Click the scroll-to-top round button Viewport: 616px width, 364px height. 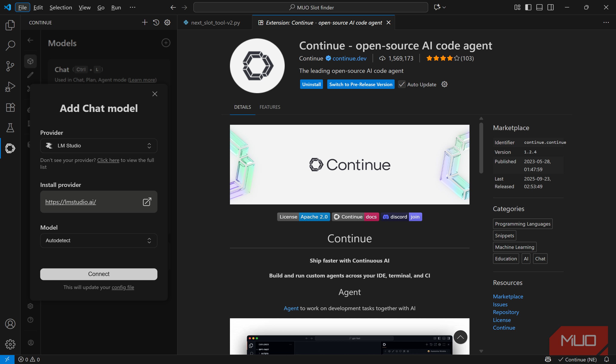pyautogui.click(x=460, y=337)
